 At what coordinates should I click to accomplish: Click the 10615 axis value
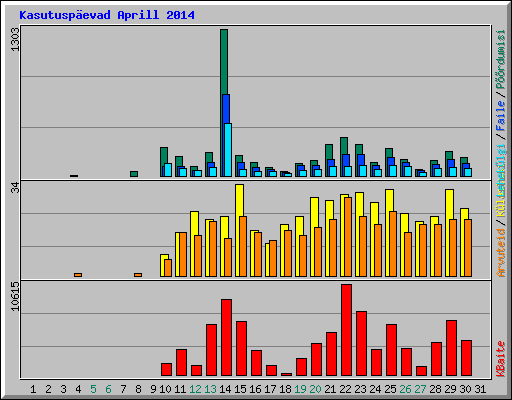(x=15, y=296)
